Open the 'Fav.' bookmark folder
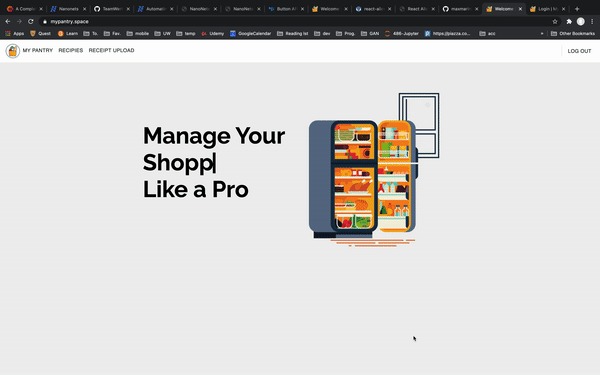The height and width of the screenshot is (375, 600). (x=112, y=34)
